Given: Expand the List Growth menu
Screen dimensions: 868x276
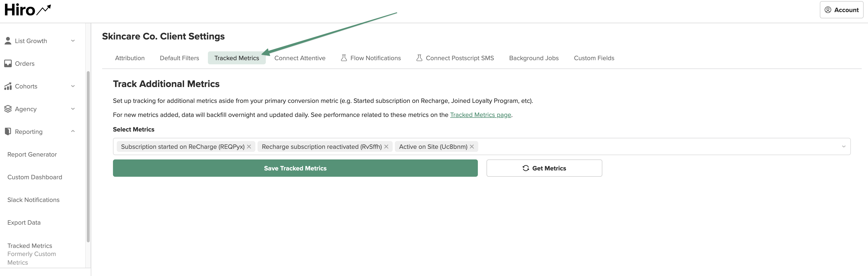Looking at the screenshot, I should coord(73,41).
